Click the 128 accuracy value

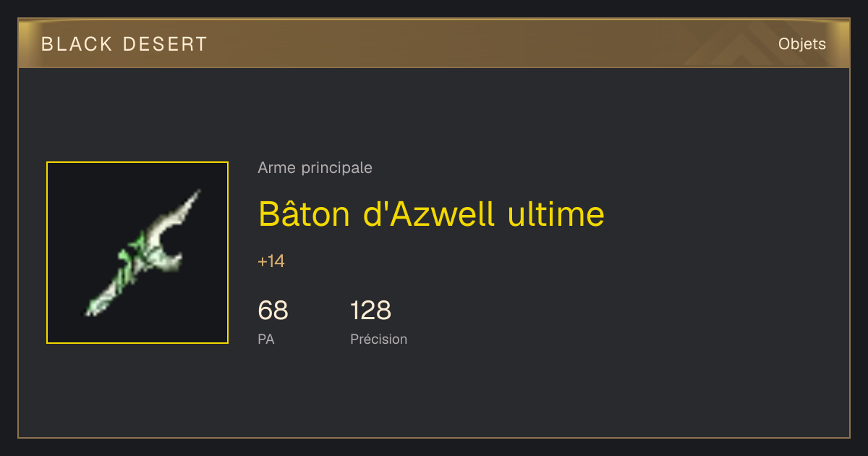click(370, 311)
